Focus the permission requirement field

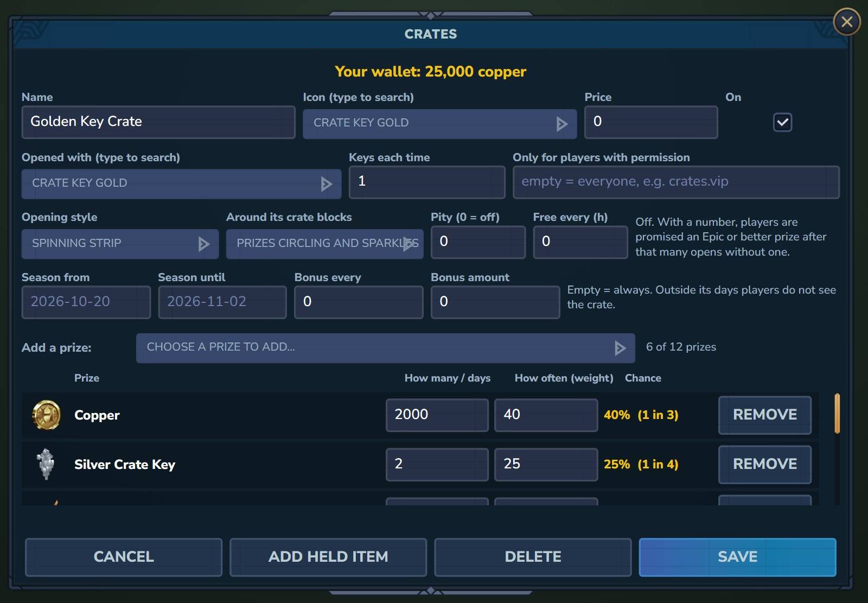tap(676, 182)
